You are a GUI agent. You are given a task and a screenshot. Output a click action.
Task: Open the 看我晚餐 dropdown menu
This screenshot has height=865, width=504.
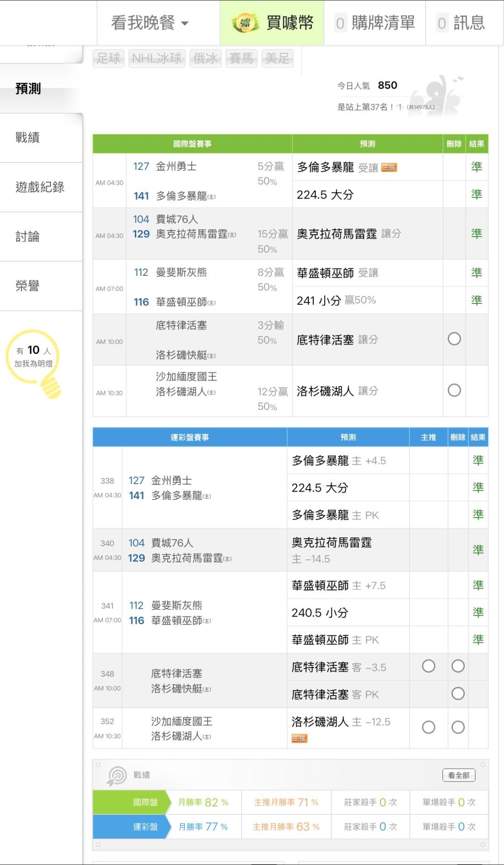(x=150, y=23)
